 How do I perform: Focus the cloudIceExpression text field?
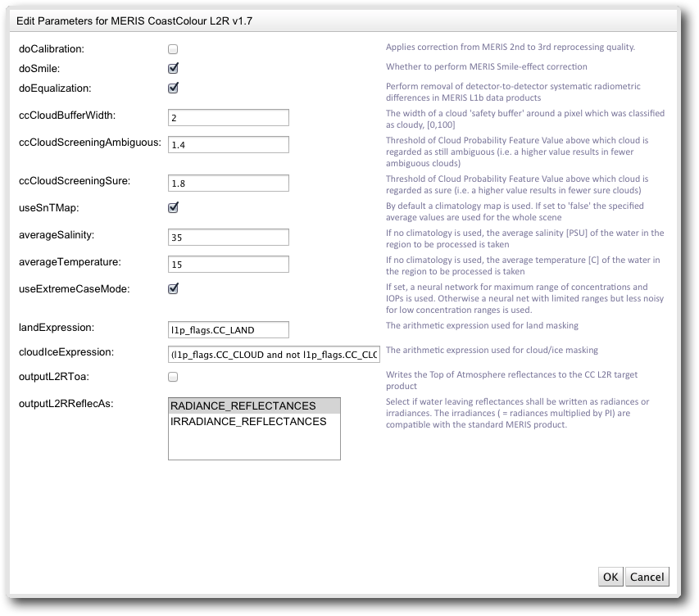274,355
